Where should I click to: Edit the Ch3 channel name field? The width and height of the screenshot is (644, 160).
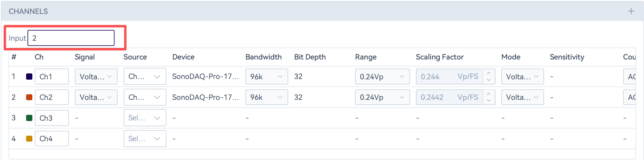click(x=52, y=118)
